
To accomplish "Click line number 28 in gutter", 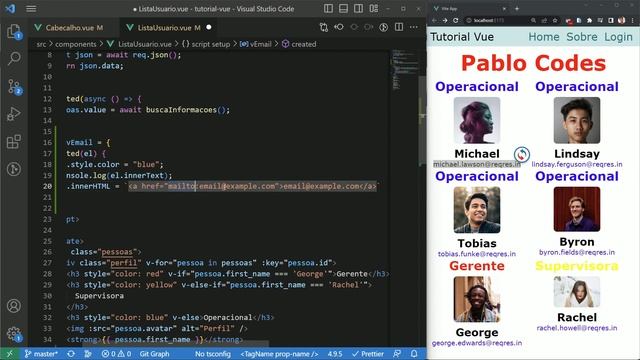I will click(47, 273).
